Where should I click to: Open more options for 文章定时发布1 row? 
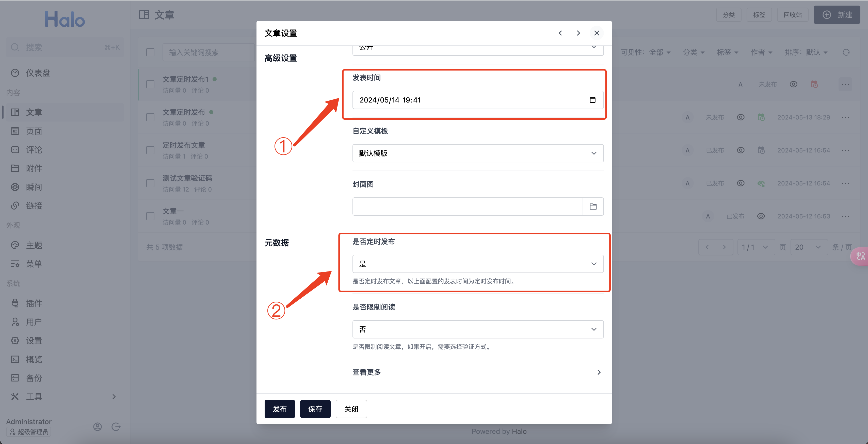coord(845,84)
